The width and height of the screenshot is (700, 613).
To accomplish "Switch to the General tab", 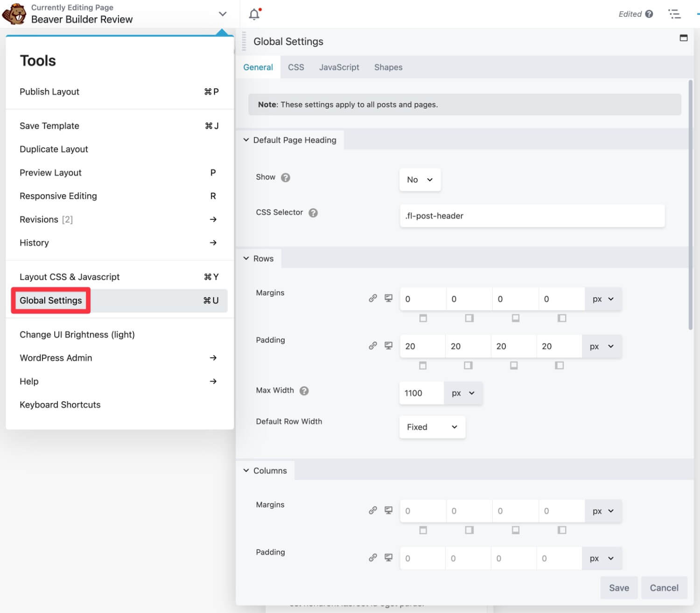I will tap(258, 67).
